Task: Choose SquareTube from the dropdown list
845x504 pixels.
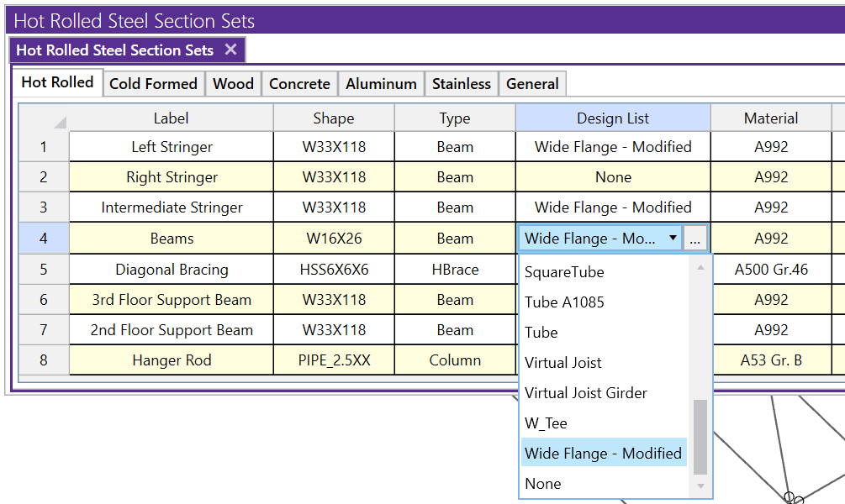Action: coord(564,272)
